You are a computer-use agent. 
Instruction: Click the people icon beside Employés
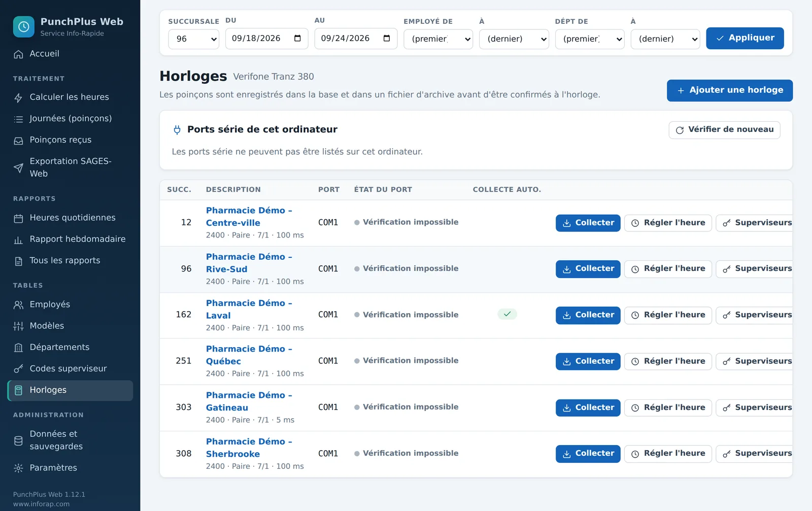point(18,305)
